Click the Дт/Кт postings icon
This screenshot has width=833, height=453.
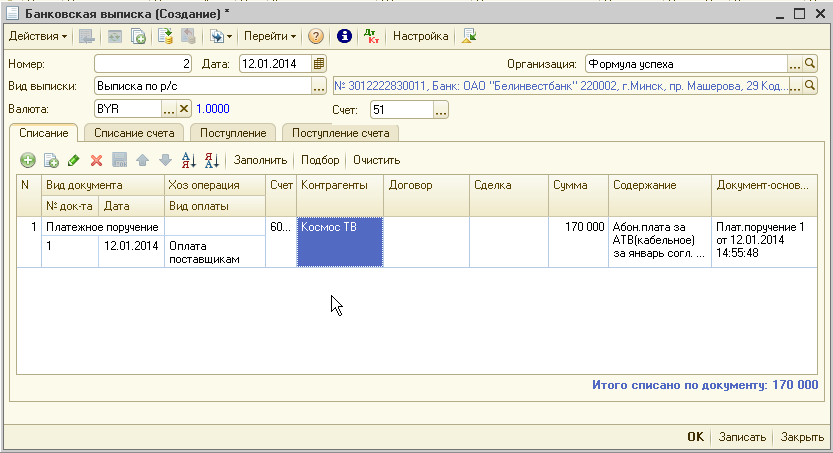click(x=373, y=36)
